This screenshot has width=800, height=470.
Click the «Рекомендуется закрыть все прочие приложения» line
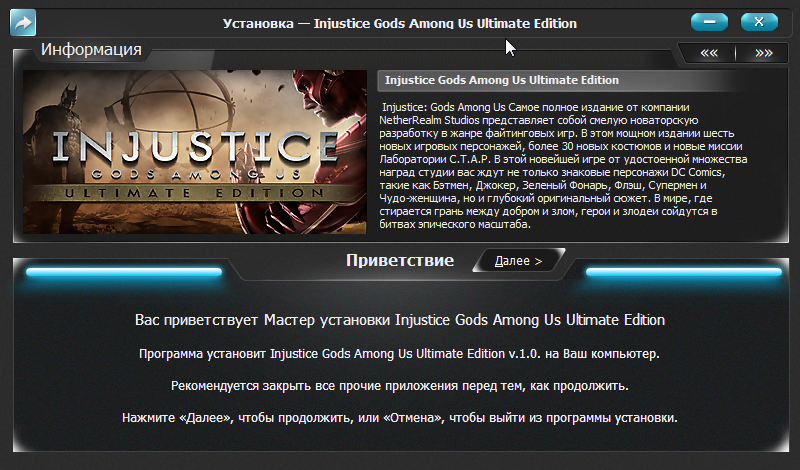click(399, 385)
